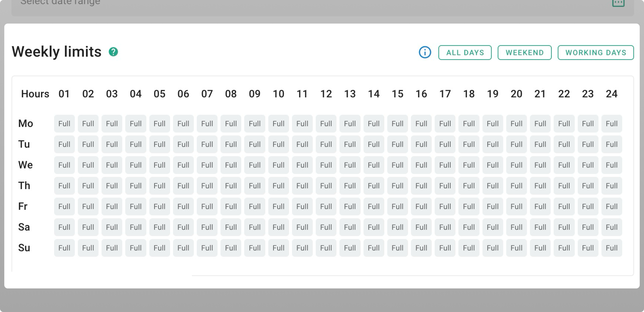Apply limits to WEEKEND

coord(525,52)
